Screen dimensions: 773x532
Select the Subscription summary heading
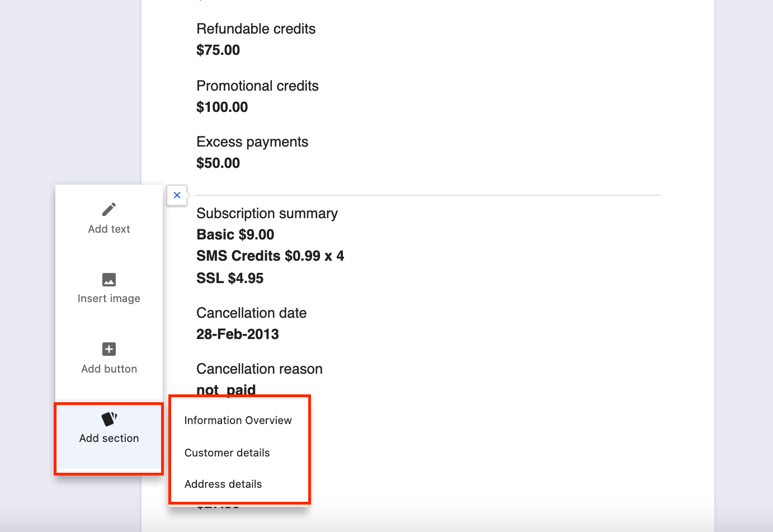pyautogui.click(x=267, y=214)
